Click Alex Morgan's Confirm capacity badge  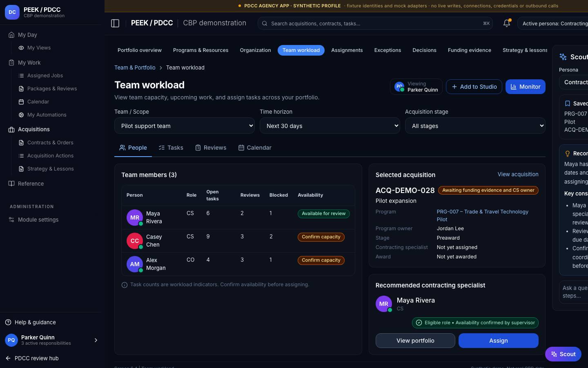321,260
